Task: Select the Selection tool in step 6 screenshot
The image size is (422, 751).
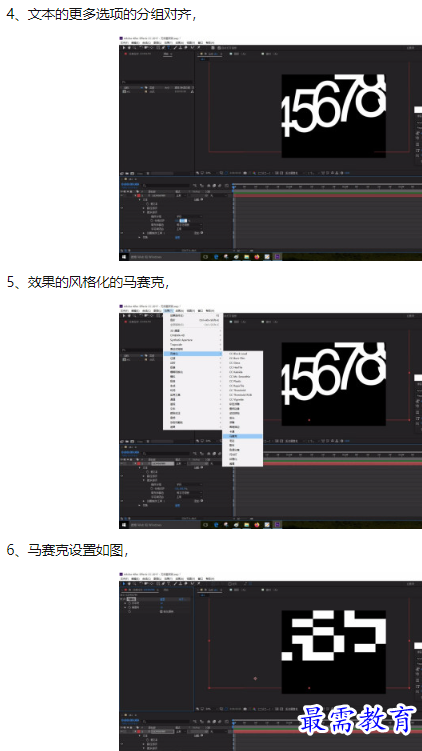Action: coord(124,584)
